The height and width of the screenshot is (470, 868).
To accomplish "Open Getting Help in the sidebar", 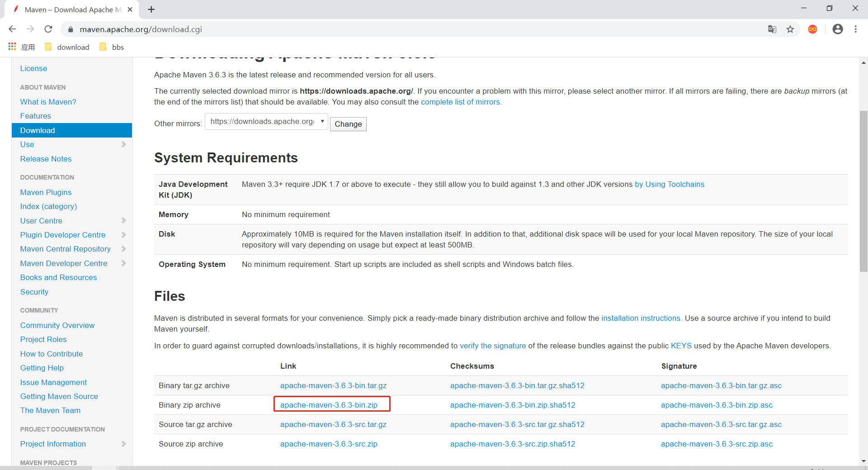I will click(42, 368).
